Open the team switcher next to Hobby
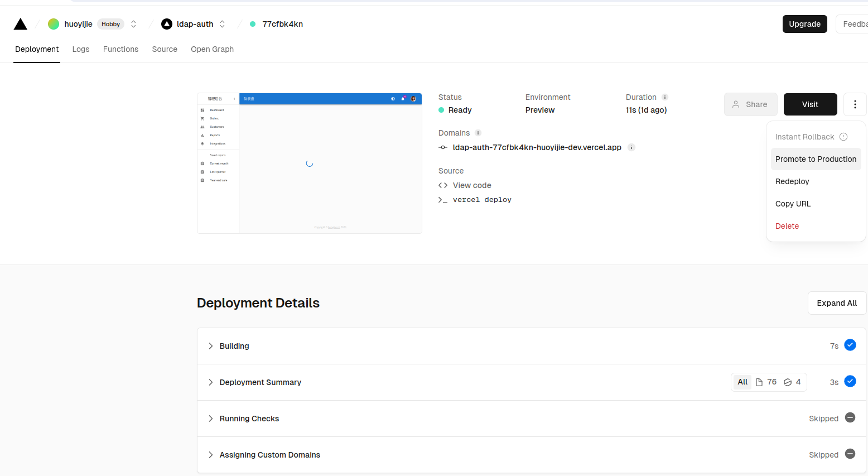The width and height of the screenshot is (868, 476). (x=133, y=24)
